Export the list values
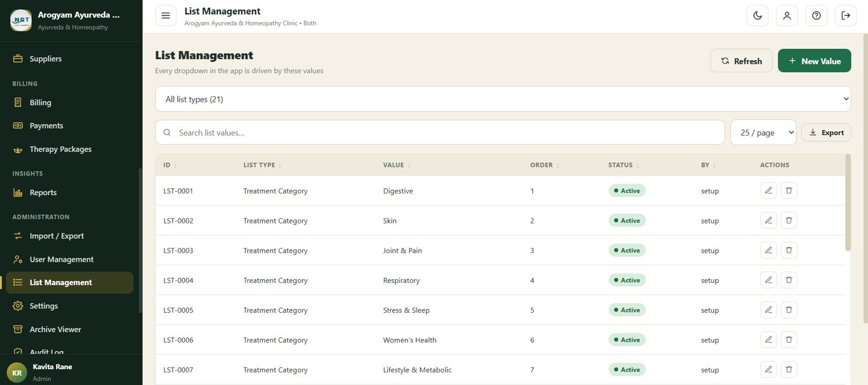The height and width of the screenshot is (385, 868). tap(826, 132)
